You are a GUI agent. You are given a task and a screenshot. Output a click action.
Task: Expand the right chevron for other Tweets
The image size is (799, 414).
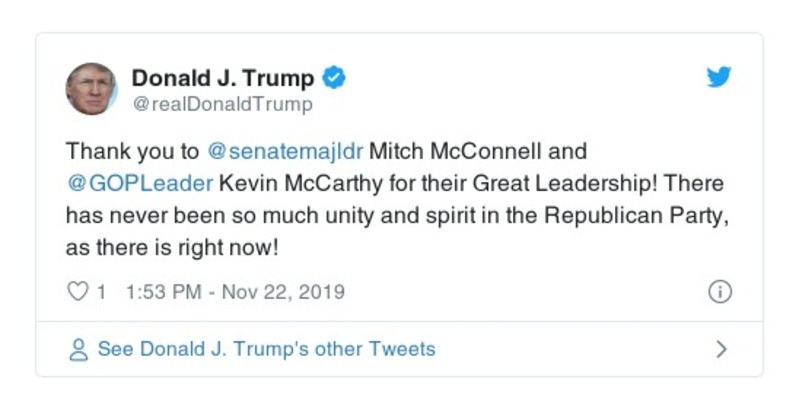[x=722, y=350]
